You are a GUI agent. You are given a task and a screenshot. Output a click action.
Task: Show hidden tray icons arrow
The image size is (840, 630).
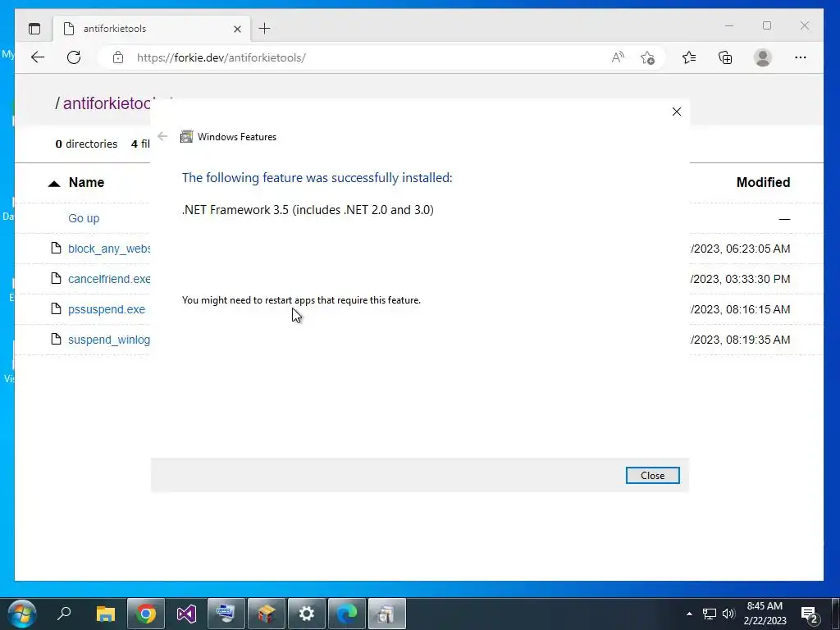pos(689,614)
